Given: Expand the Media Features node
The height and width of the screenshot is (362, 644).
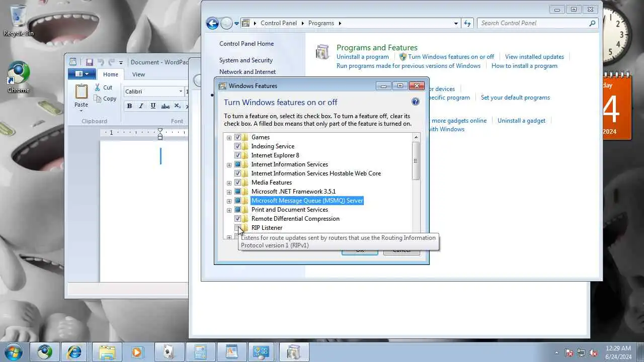Looking at the screenshot, I should [x=229, y=183].
